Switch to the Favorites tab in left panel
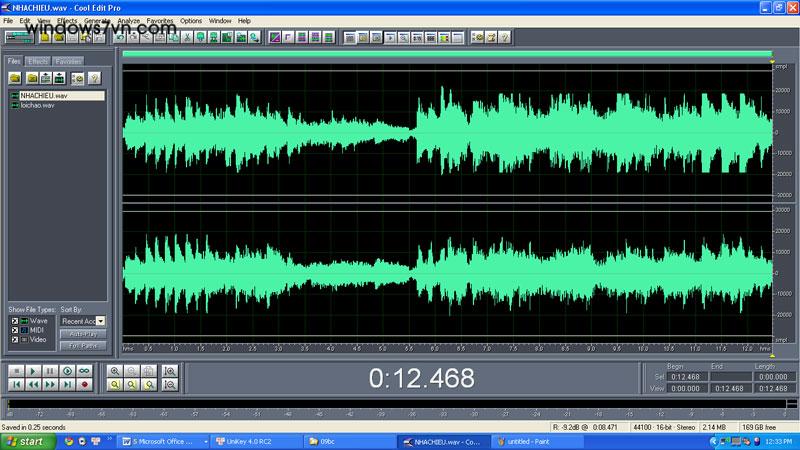 pos(68,61)
